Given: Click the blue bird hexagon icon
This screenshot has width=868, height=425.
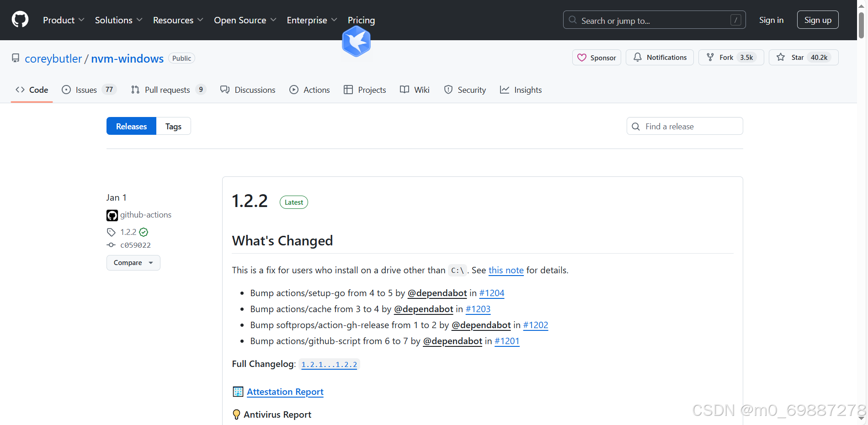Looking at the screenshot, I should click(x=356, y=42).
